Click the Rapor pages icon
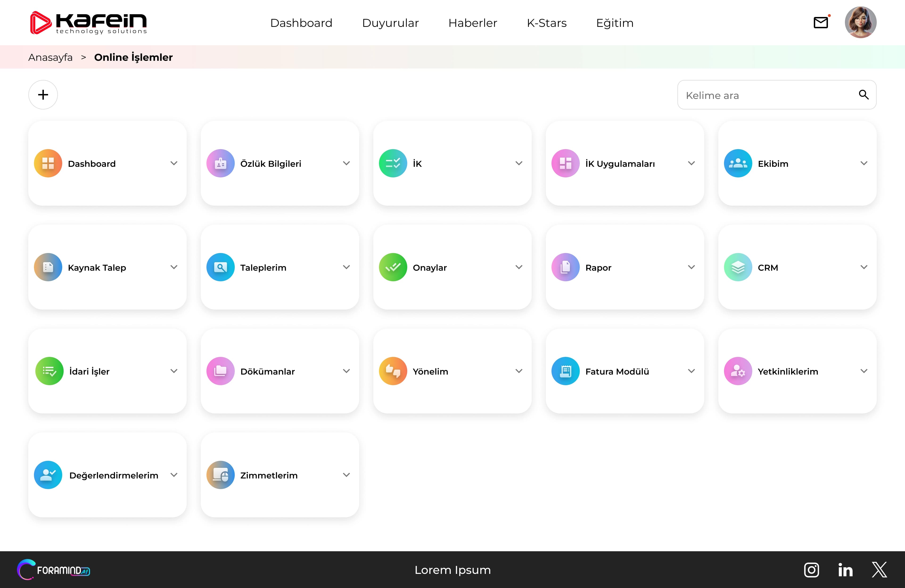This screenshot has width=905, height=588. 565,267
